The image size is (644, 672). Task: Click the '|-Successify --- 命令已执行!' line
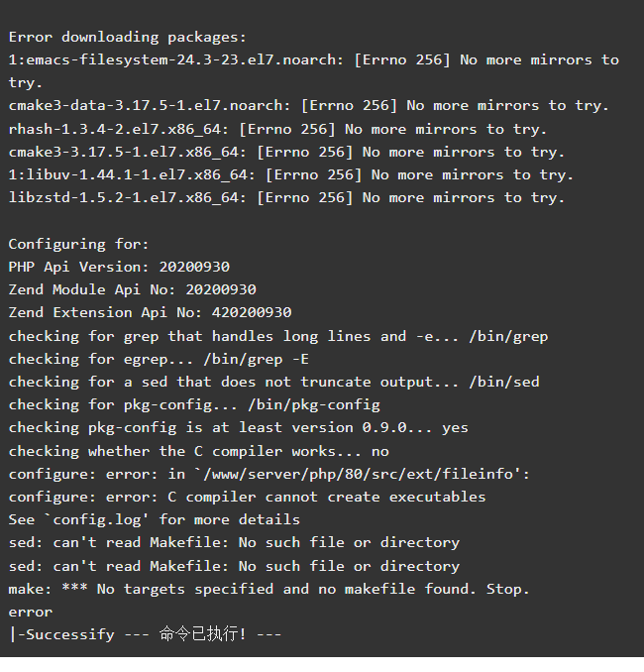click(x=146, y=634)
